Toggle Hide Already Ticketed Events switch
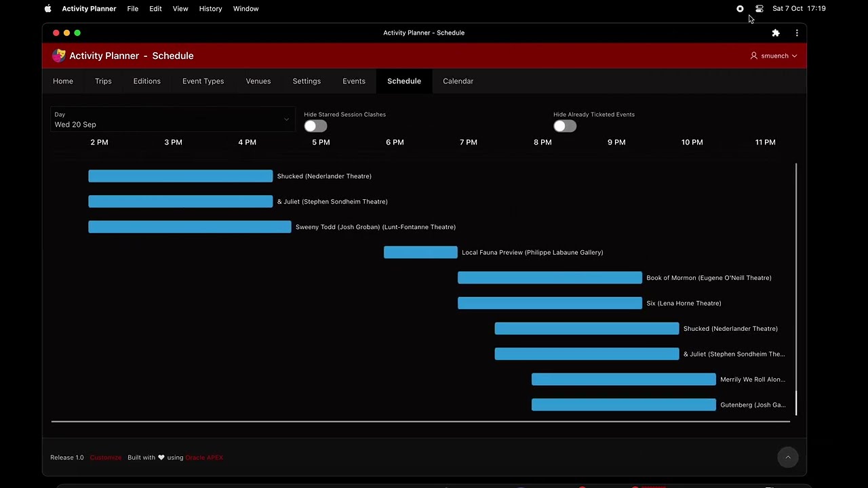Viewport: 868px width, 488px height. (565, 126)
